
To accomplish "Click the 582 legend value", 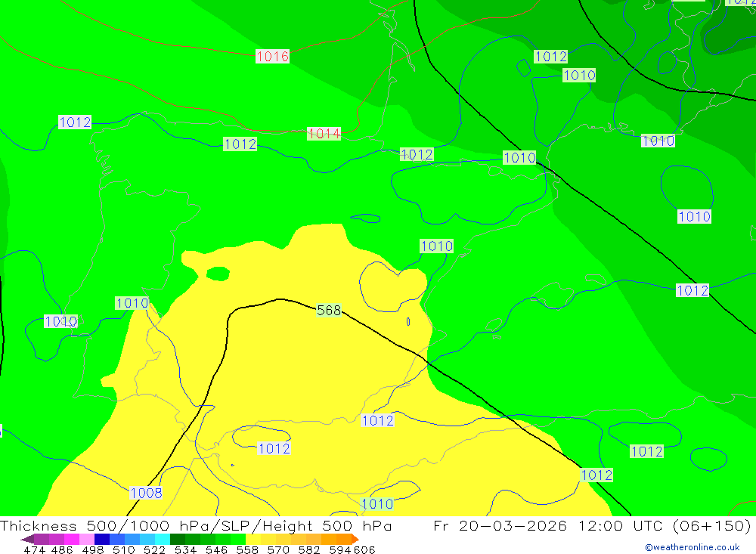I will (308, 550).
